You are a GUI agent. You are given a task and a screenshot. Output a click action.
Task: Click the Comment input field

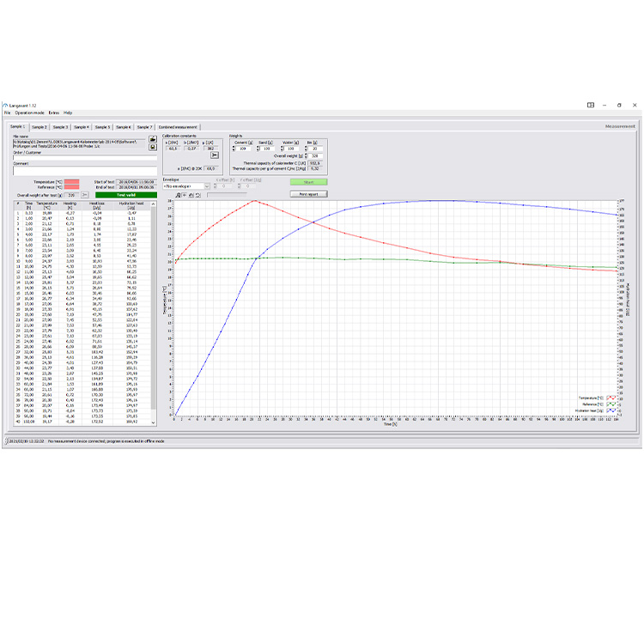pyautogui.click(x=84, y=170)
